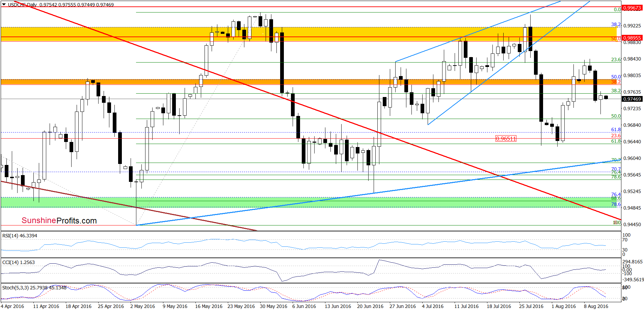Click the 0.96840 price axis label
The height and width of the screenshot is (311, 644).
(632, 125)
